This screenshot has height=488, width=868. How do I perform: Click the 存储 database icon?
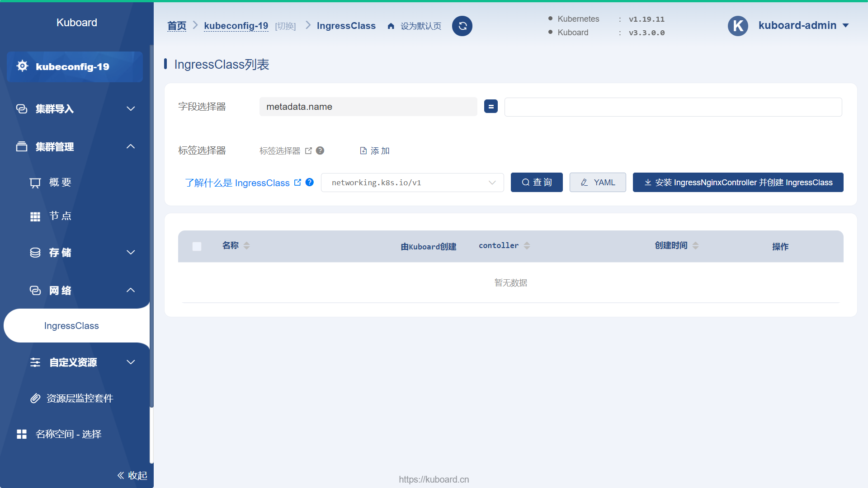[35, 253]
